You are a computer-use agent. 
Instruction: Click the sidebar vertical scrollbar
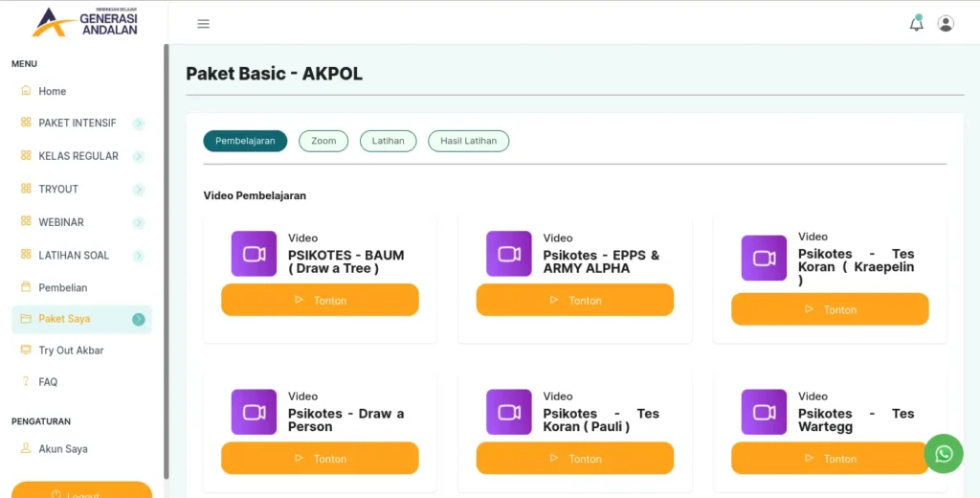(x=167, y=261)
